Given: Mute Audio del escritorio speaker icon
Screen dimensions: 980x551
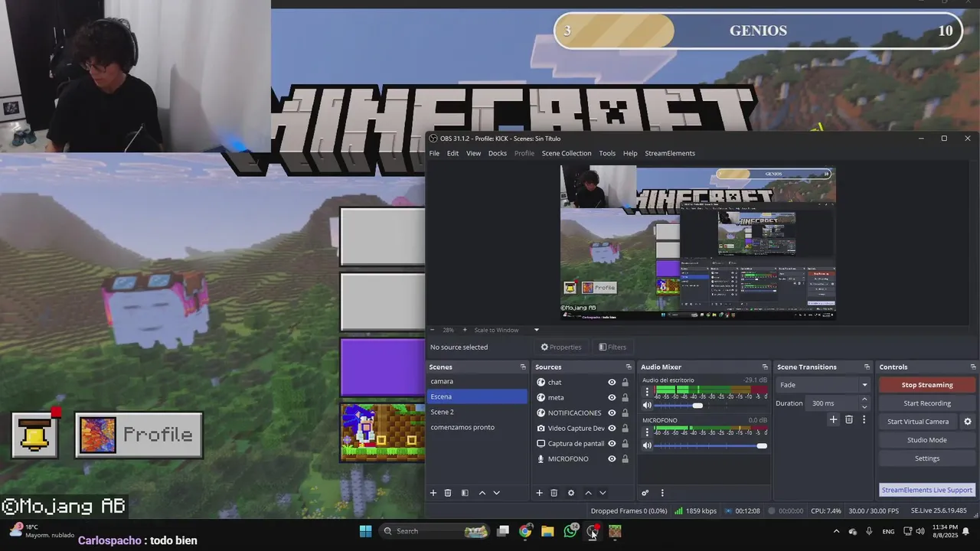Looking at the screenshot, I should point(647,406).
